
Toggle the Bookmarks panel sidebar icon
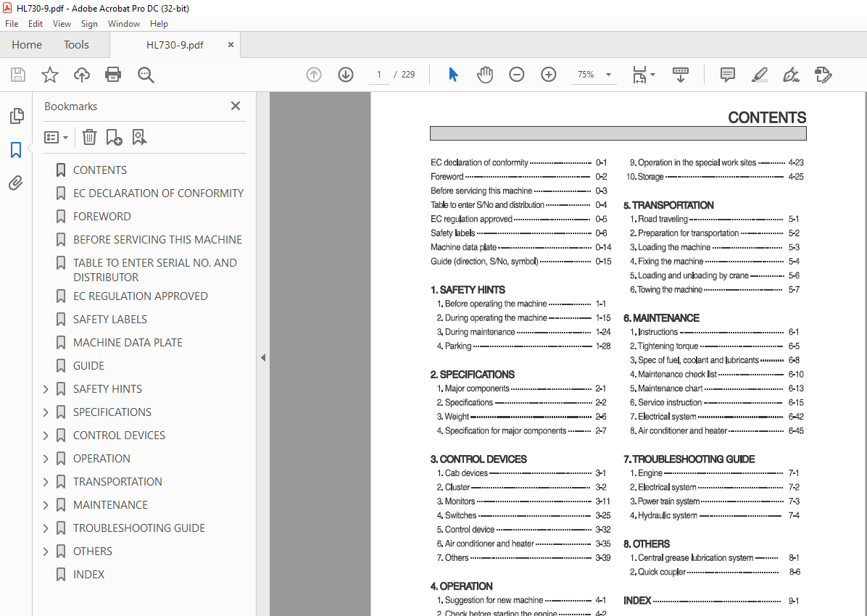(x=16, y=150)
